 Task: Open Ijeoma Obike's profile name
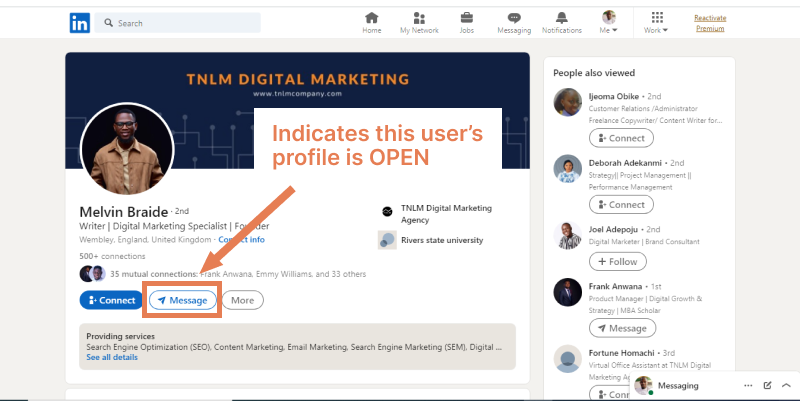click(x=613, y=96)
